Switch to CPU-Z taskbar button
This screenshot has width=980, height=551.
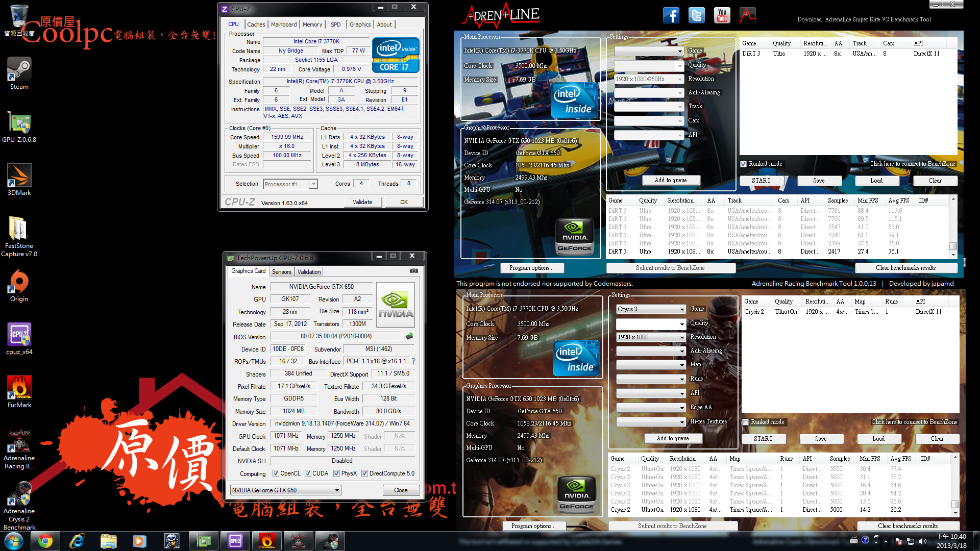tap(235, 541)
